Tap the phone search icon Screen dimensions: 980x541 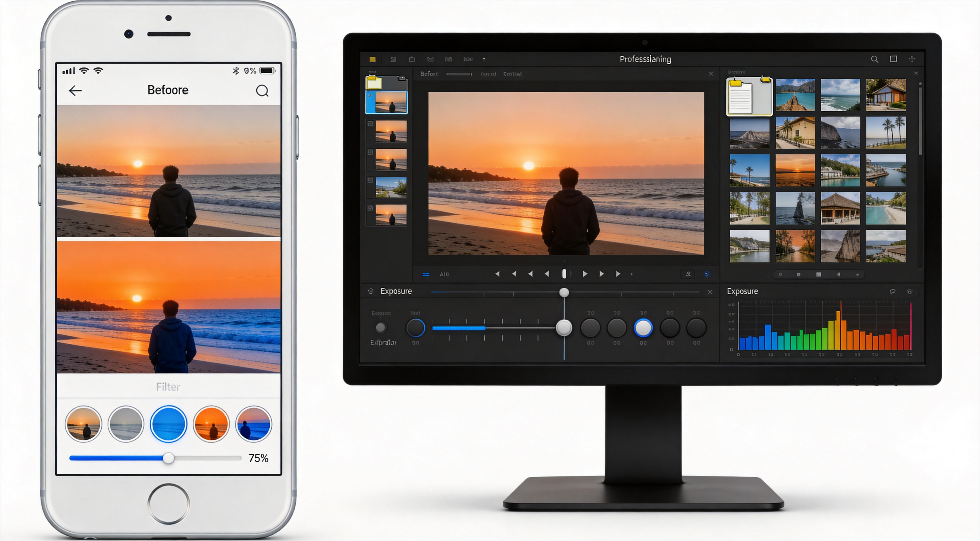point(262,90)
